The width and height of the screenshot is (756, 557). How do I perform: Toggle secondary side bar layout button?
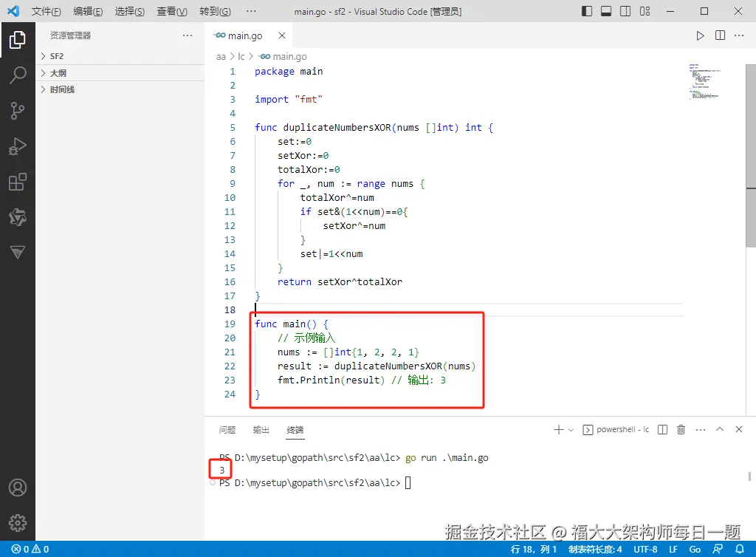coord(625,11)
